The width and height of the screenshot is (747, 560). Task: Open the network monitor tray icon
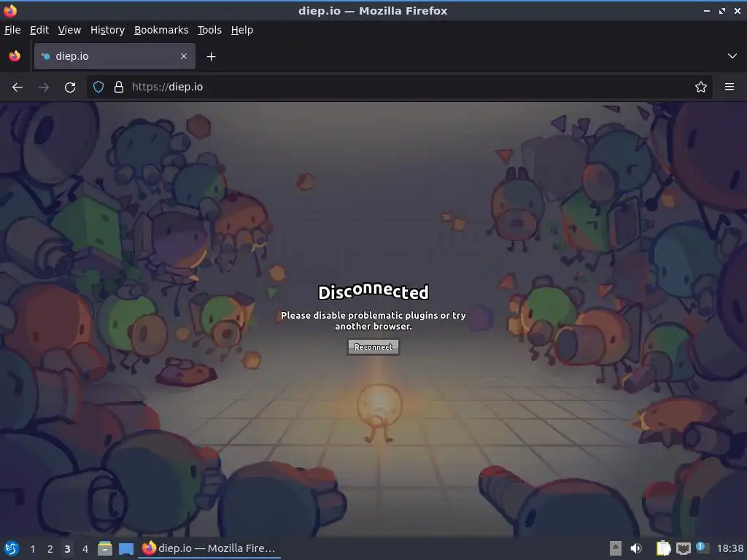coord(683,548)
